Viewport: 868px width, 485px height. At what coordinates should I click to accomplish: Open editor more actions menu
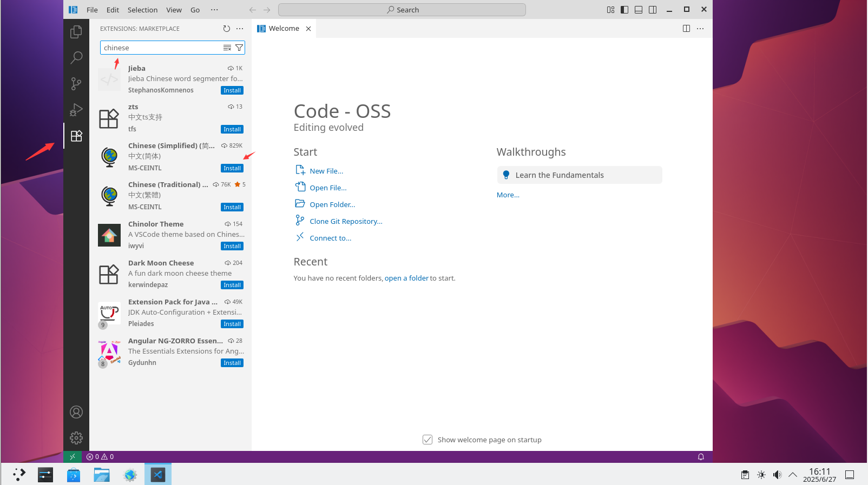pos(700,29)
